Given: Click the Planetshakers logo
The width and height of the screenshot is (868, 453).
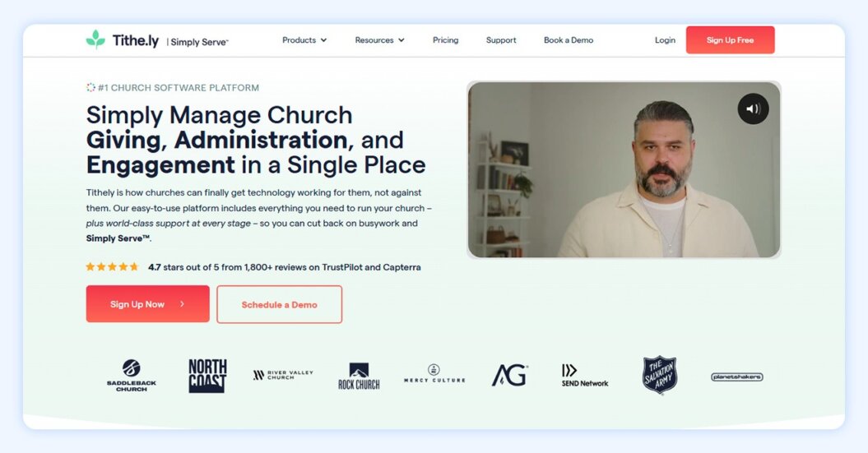Looking at the screenshot, I should 737,377.
